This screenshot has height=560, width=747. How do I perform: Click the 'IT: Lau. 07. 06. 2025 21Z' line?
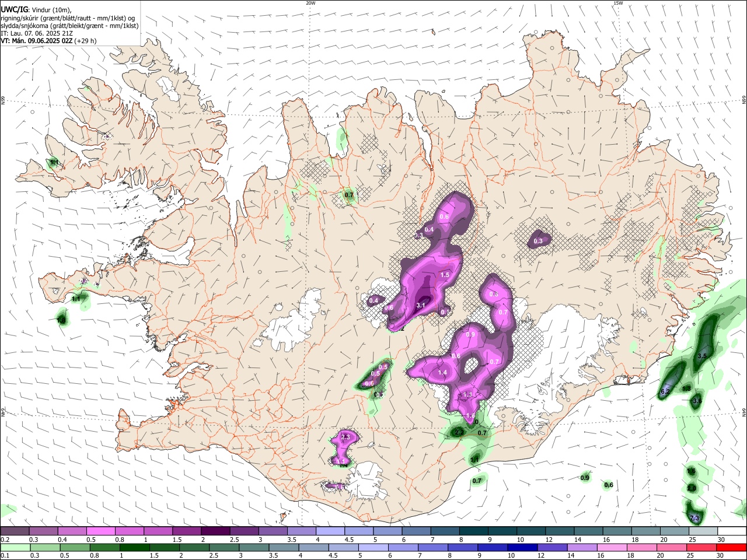(37, 33)
